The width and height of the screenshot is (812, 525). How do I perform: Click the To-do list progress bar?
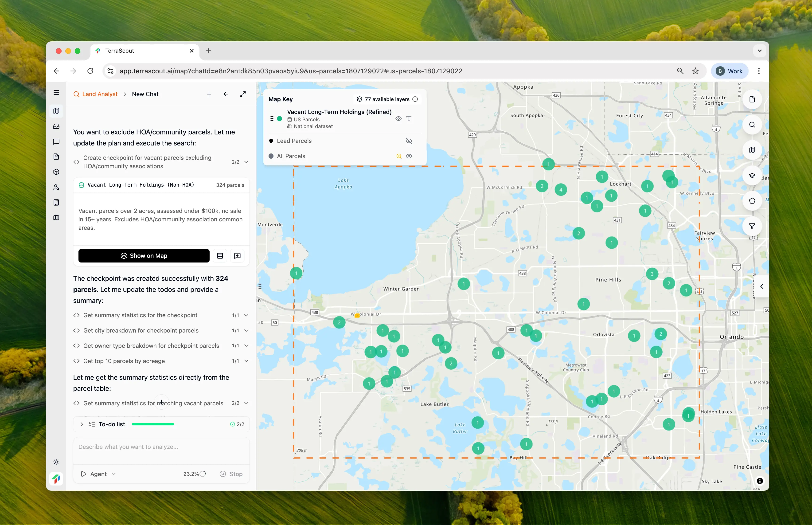point(153,424)
